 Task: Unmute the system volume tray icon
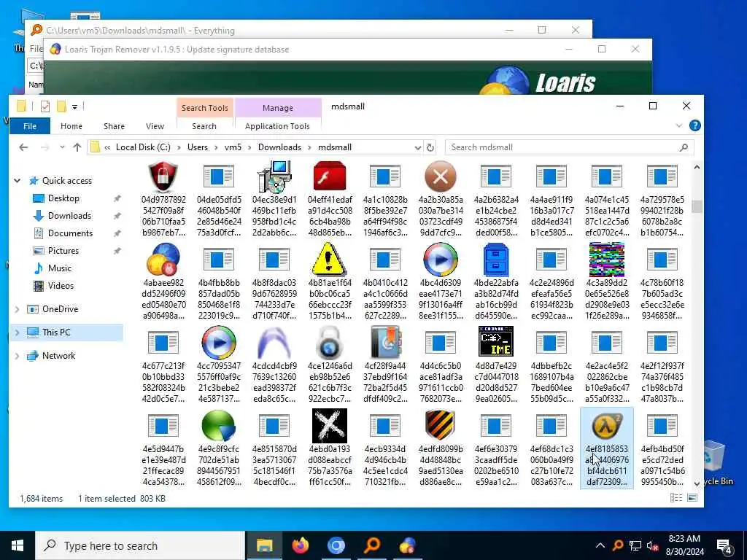(652, 545)
